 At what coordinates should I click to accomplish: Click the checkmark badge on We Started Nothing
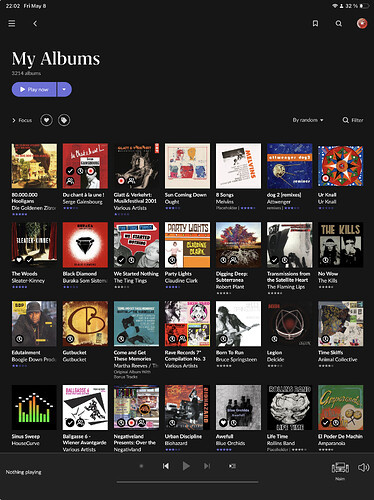click(x=121, y=260)
